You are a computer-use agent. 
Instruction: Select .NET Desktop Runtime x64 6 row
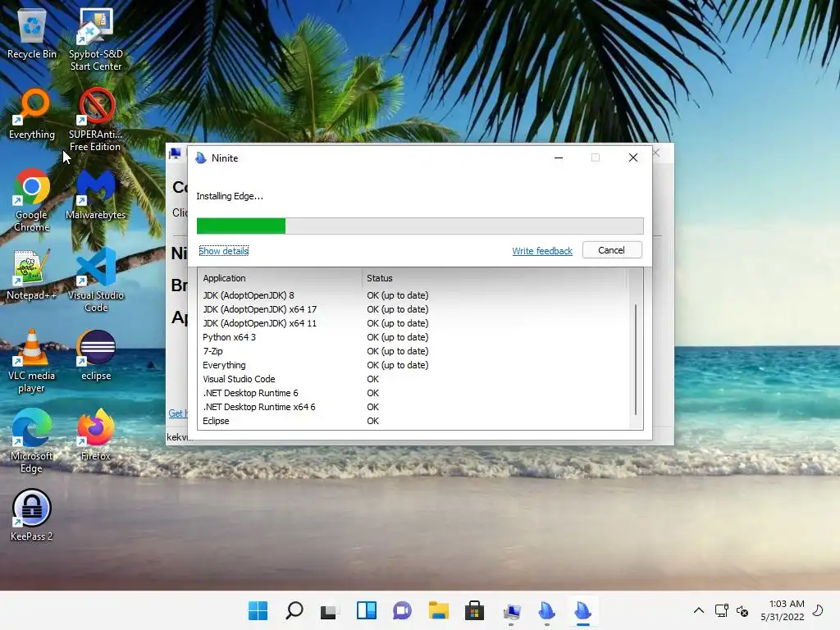click(412, 407)
